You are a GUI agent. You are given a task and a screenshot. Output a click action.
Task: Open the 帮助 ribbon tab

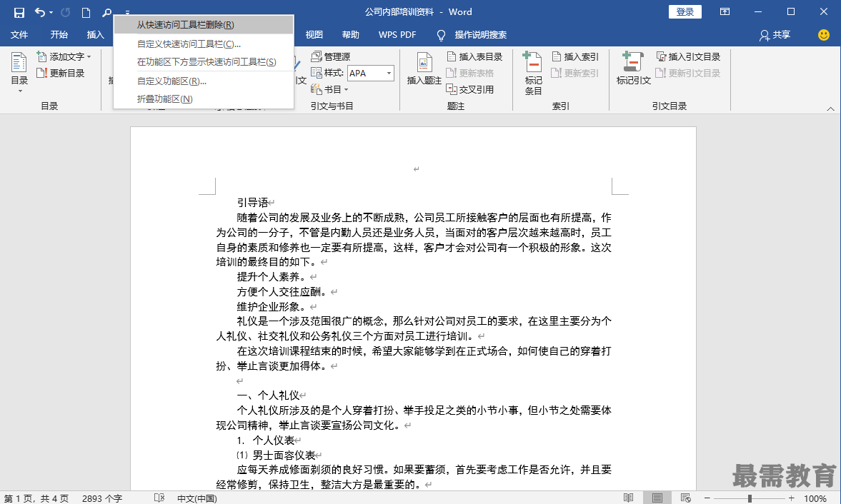click(351, 35)
